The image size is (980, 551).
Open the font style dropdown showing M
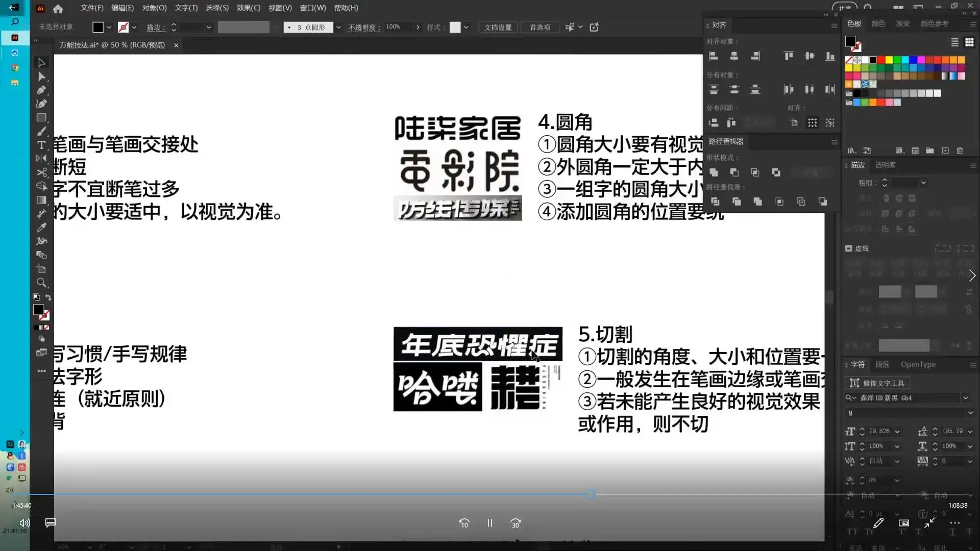970,413
